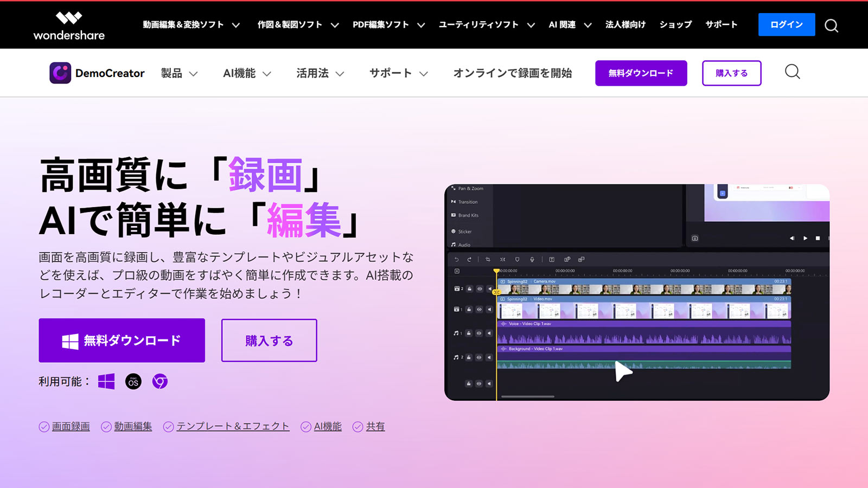Click the split clip icon in toolbar
Viewport: 868px width, 488px height.
click(503, 259)
